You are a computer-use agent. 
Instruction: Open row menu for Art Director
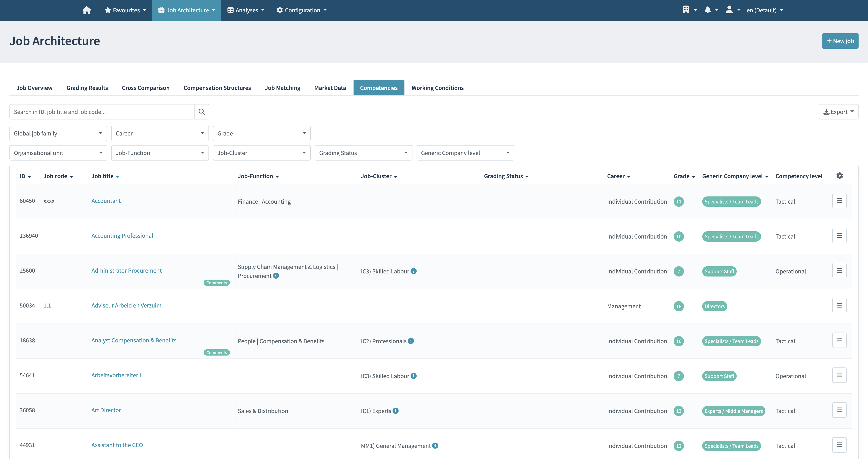coord(839,410)
